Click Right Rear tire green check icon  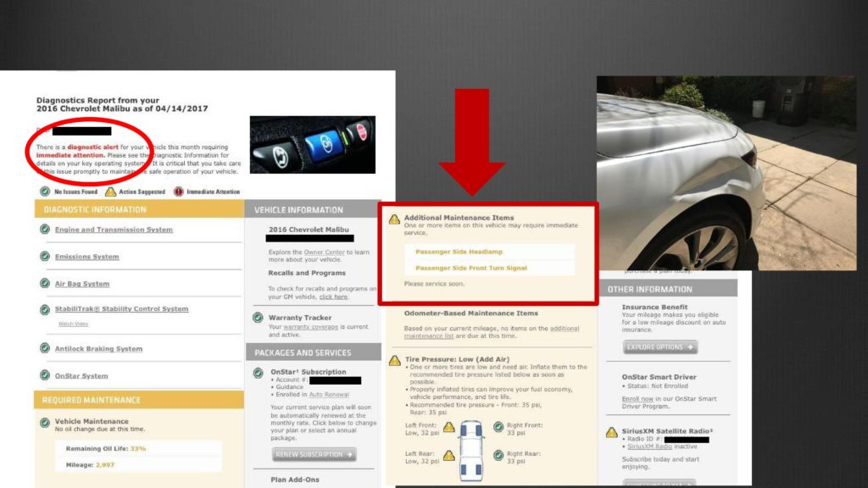point(498,455)
